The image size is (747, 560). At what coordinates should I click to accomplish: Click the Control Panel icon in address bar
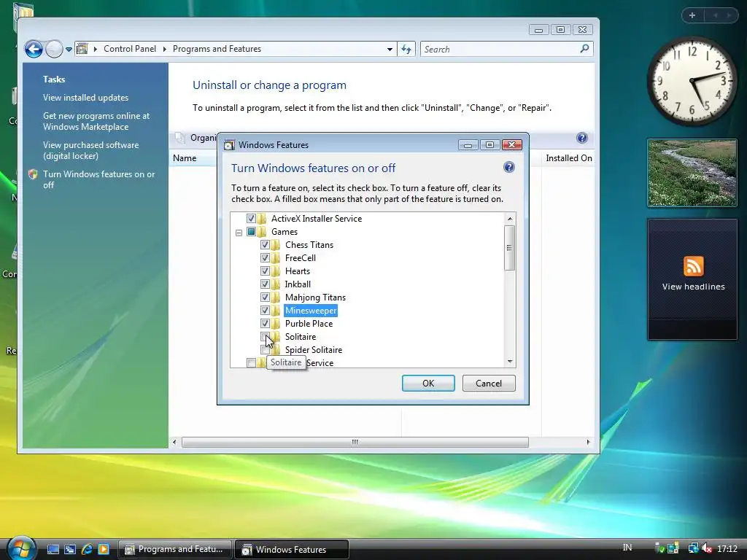82,49
